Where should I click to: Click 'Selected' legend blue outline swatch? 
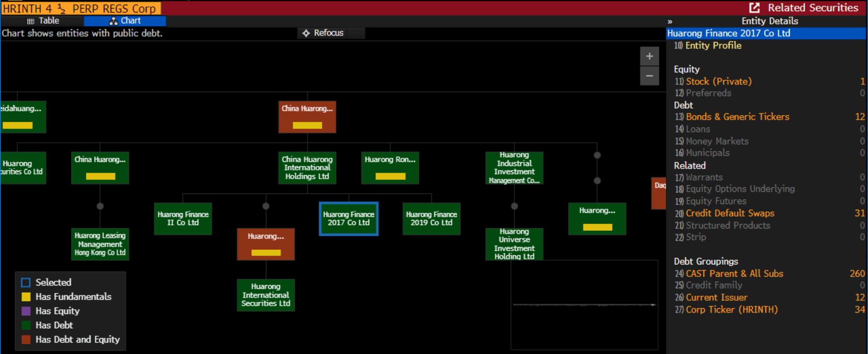(x=26, y=282)
